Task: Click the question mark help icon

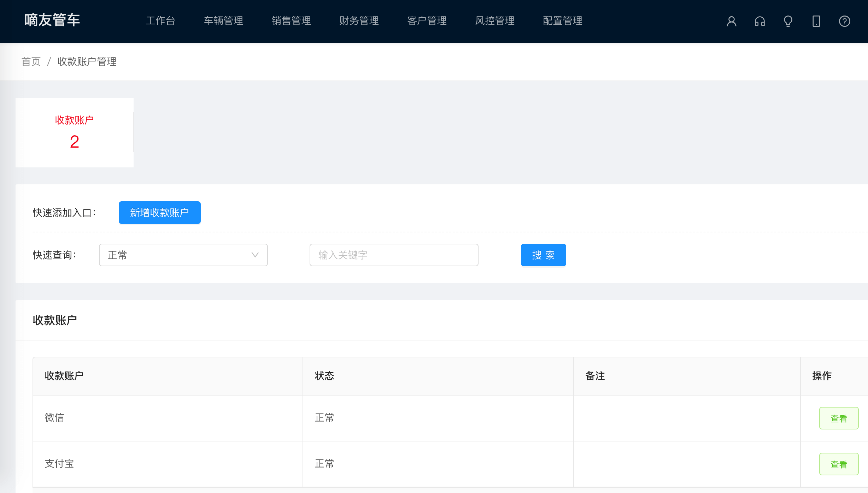Action: [844, 21]
